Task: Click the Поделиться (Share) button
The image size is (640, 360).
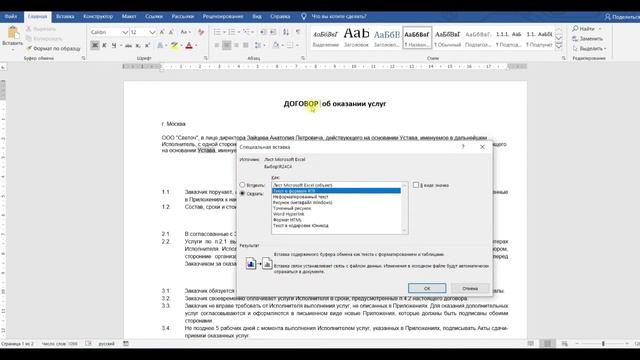Action: tap(622, 17)
